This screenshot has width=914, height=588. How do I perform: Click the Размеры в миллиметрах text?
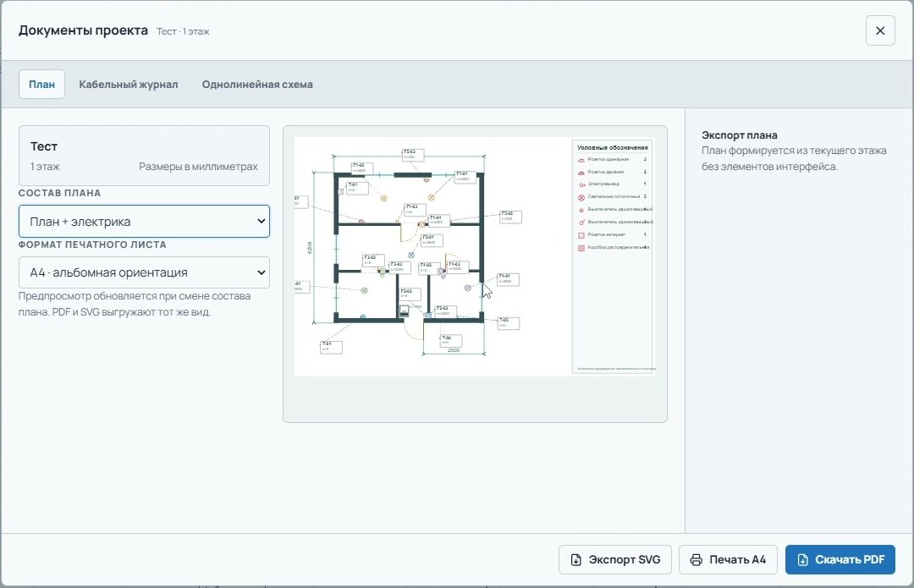(198, 167)
